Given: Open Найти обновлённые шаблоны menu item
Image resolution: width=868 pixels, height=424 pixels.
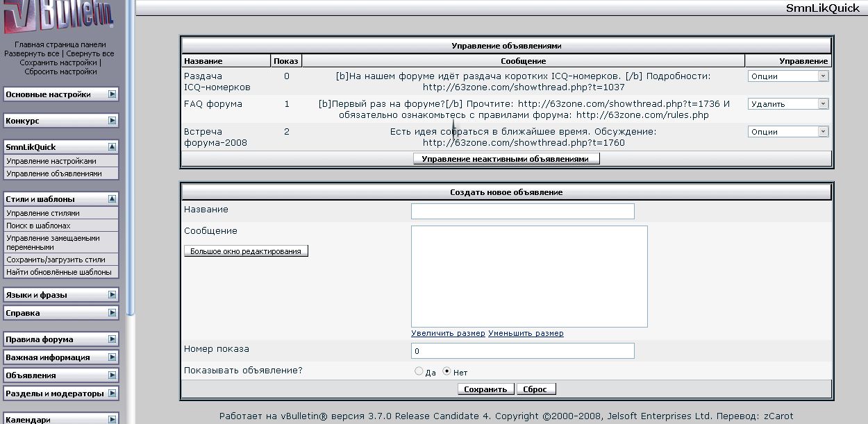Looking at the screenshot, I should coord(60,272).
